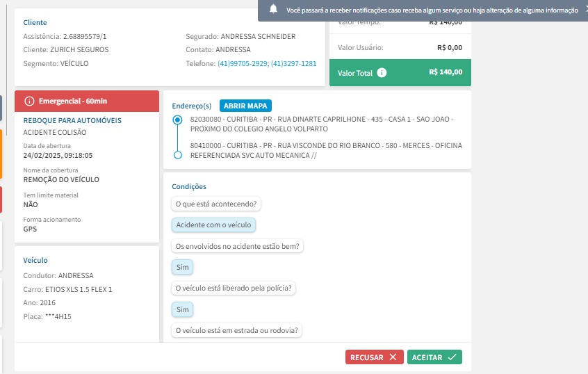Click the bell icon in the notification banner
588x374 pixels.
tap(274, 10)
